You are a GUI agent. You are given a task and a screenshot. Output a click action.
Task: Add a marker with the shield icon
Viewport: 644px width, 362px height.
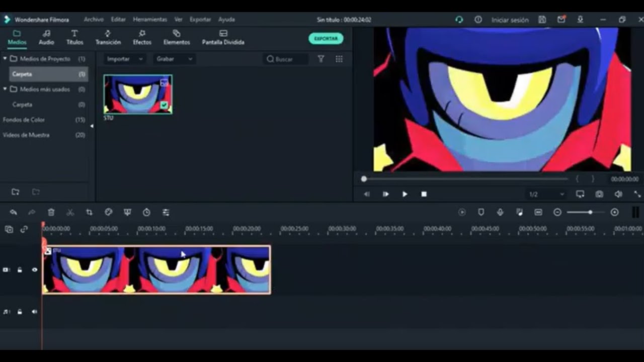[481, 213]
